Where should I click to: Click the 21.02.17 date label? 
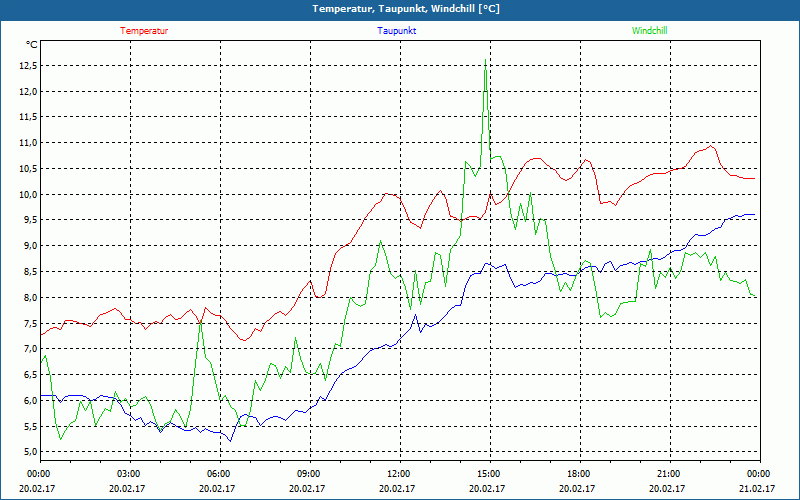click(757, 488)
